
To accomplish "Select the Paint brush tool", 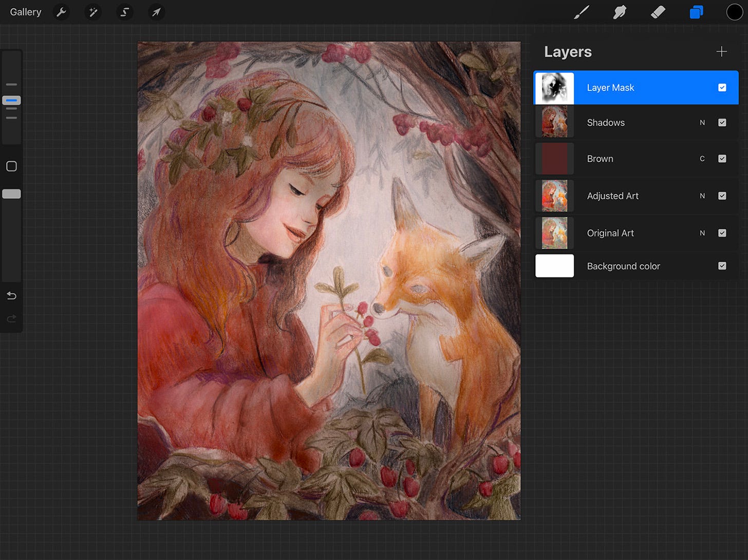I will (x=581, y=12).
